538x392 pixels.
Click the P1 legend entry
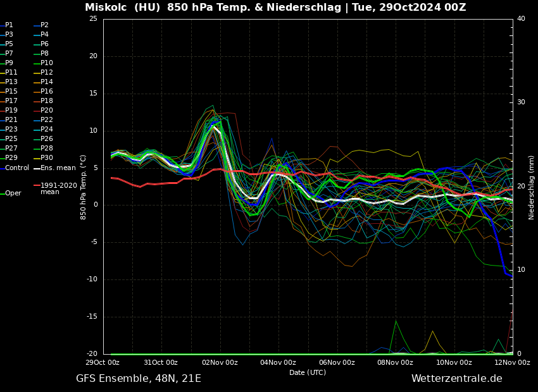click(9, 25)
